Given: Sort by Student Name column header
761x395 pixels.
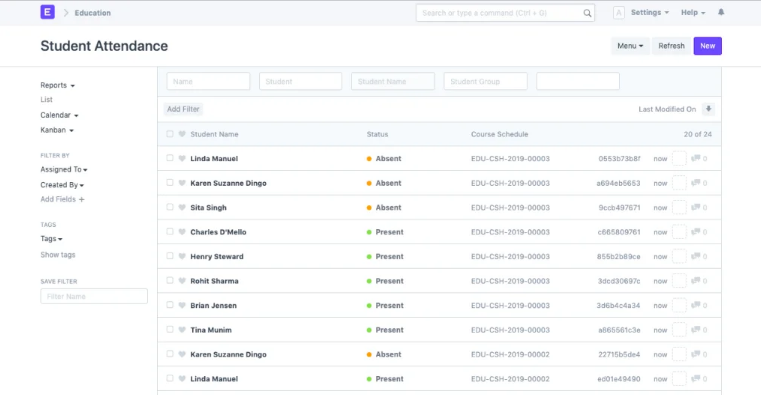Looking at the screenshot, I should (214, 134).
